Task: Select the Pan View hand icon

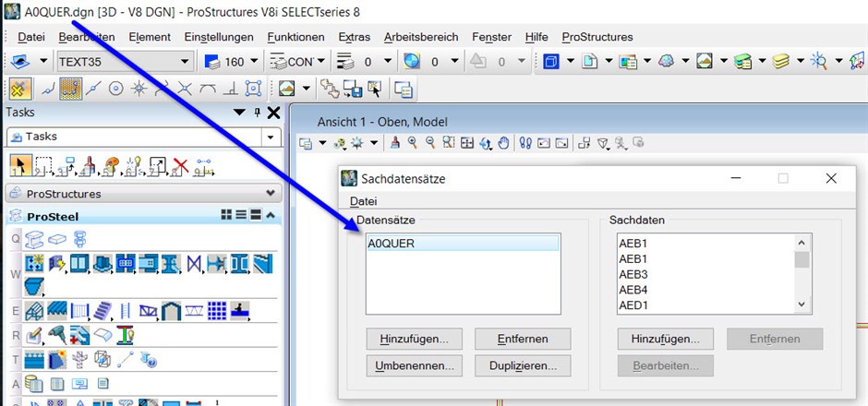Action: tap(502, 143)
